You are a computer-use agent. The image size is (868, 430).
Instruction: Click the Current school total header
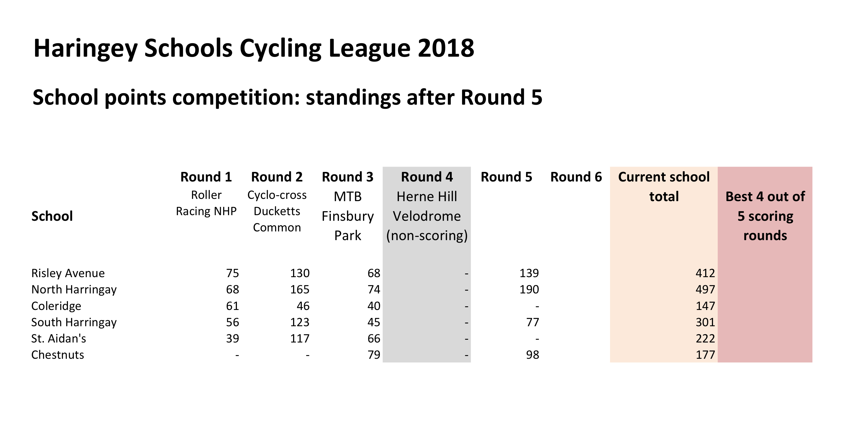click(663, 187)
